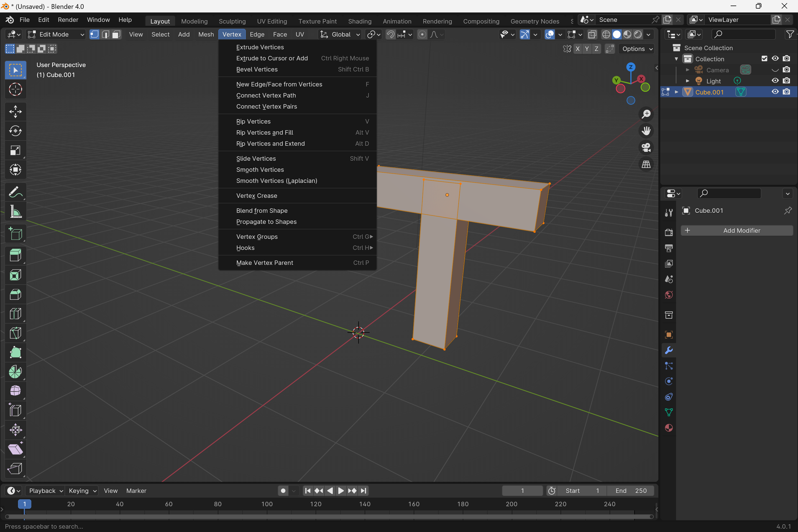Choose the Measure tool

[x=15, y=212]
